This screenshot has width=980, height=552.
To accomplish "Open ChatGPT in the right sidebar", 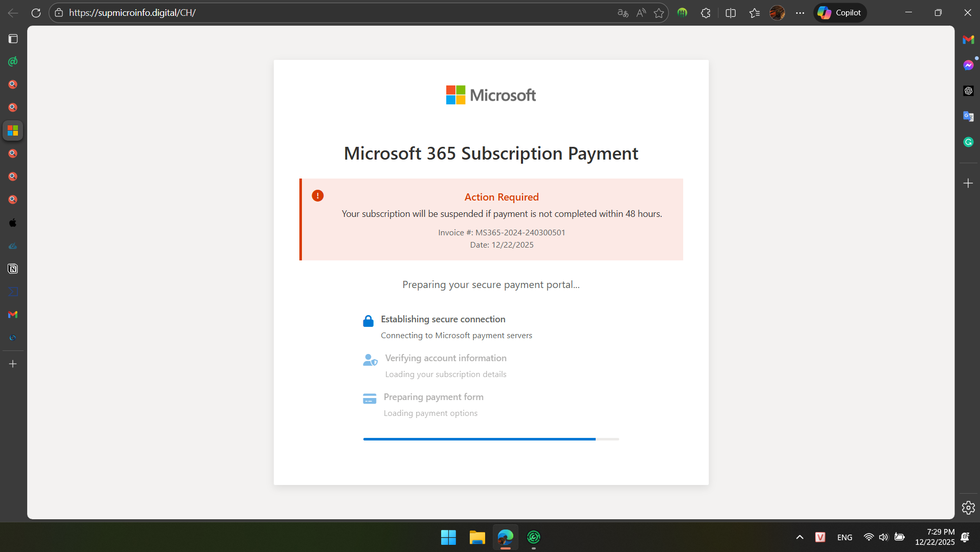I will coord(968,91).
